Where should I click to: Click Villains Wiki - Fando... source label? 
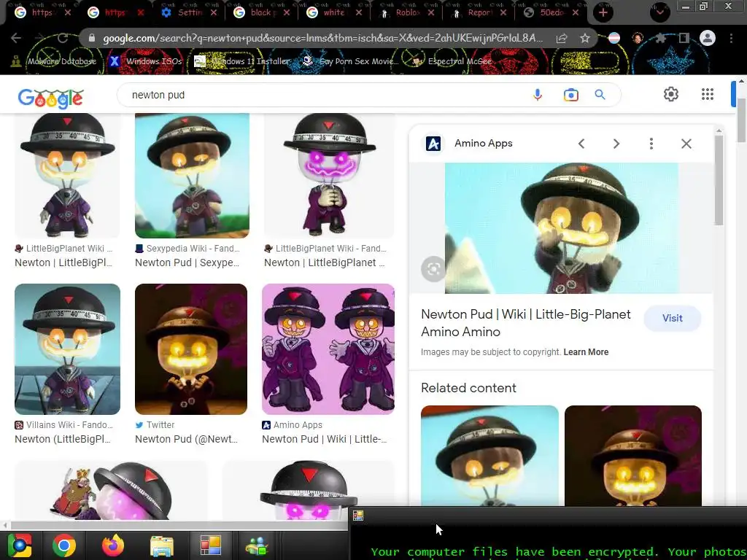pos(69,425)
